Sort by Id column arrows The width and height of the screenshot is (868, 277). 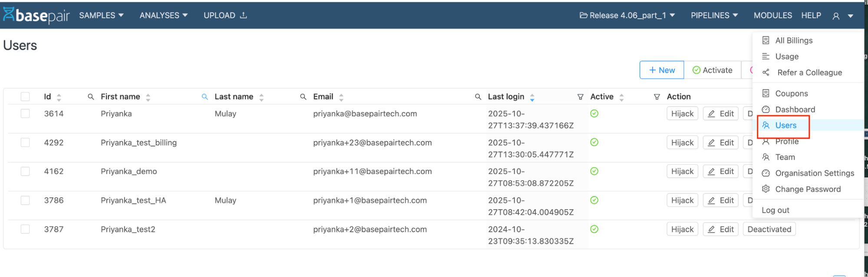[59, 97]
